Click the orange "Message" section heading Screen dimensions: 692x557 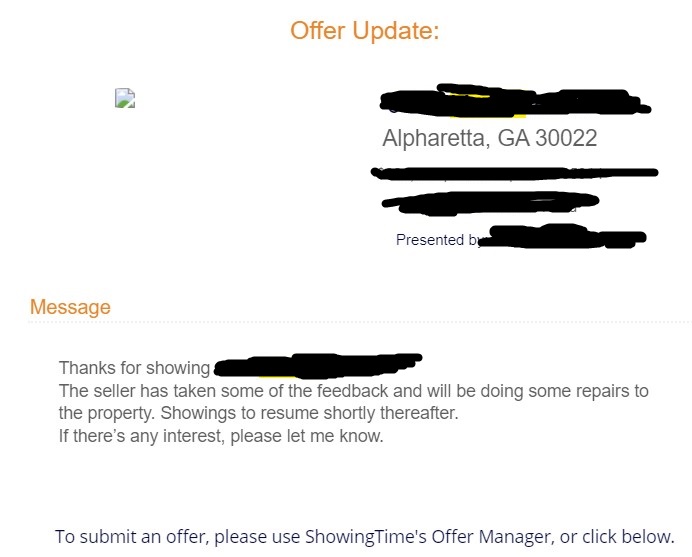click(x=70, y=307)
